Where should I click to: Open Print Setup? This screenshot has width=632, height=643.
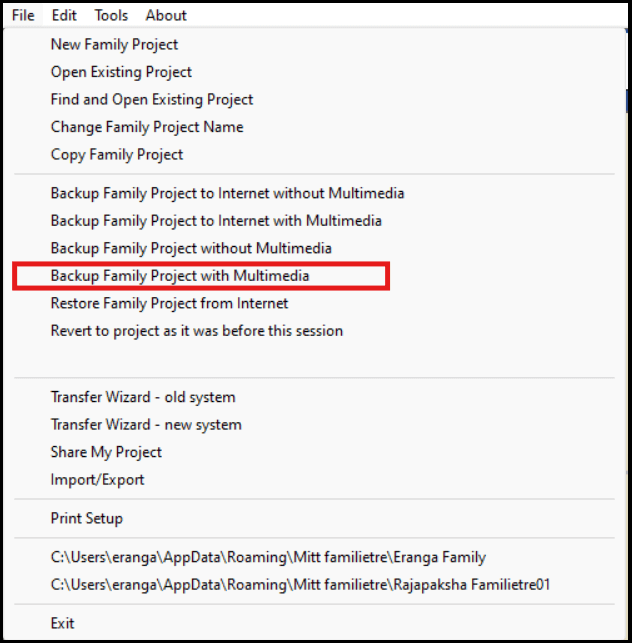pos(87,518)
